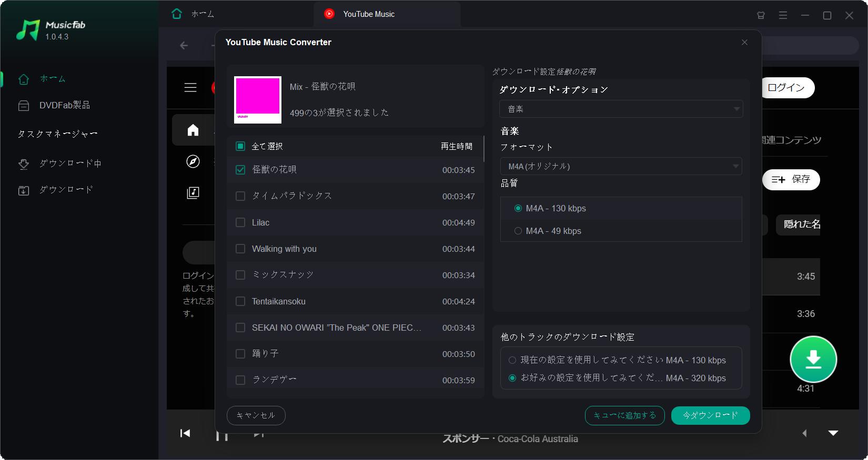The height and width of the screenshot is (460, 868).
Task: Switch to the YouTube Music tab
Action: 368,14
